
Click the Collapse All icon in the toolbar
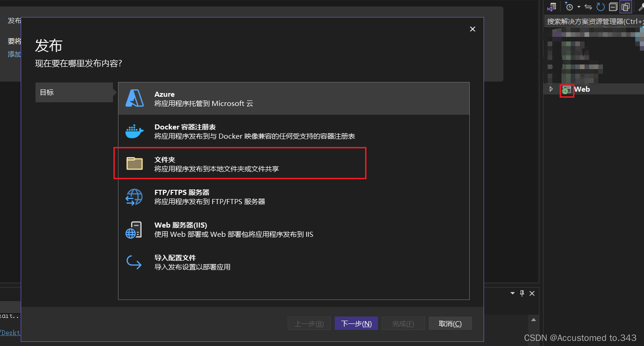(x=613, y=6)
